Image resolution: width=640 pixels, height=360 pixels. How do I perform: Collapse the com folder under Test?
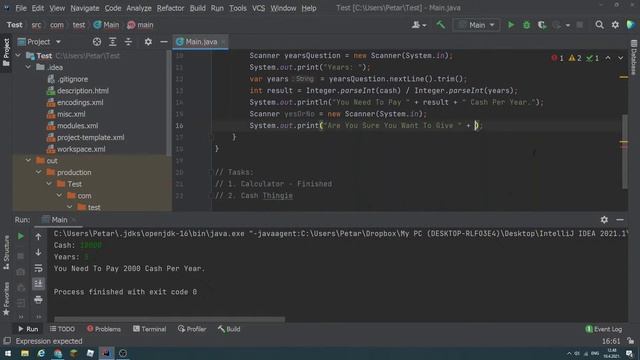point(60,196)
